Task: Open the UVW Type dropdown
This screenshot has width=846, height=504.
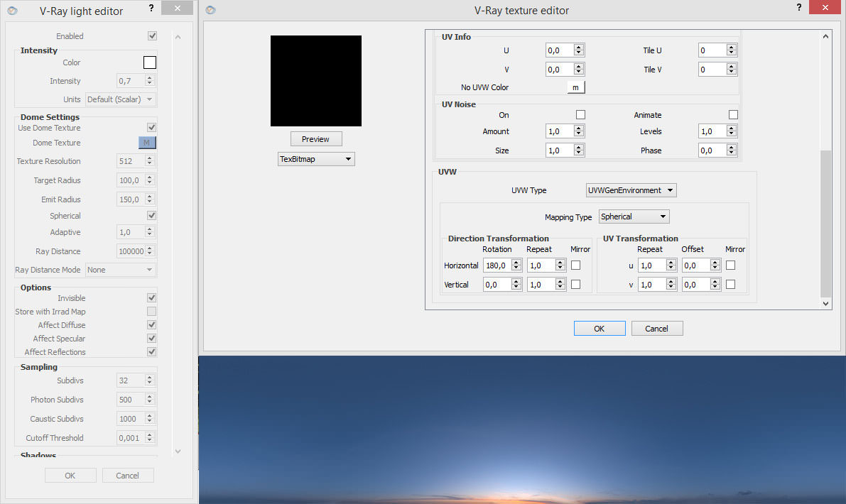Action: click(x=631, y=190)
